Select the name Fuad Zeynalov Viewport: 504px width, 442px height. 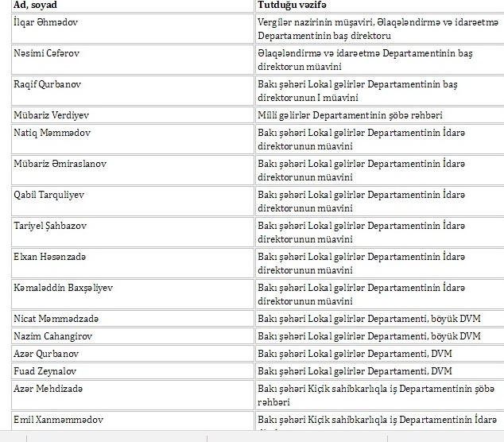(x=45, y=371)
